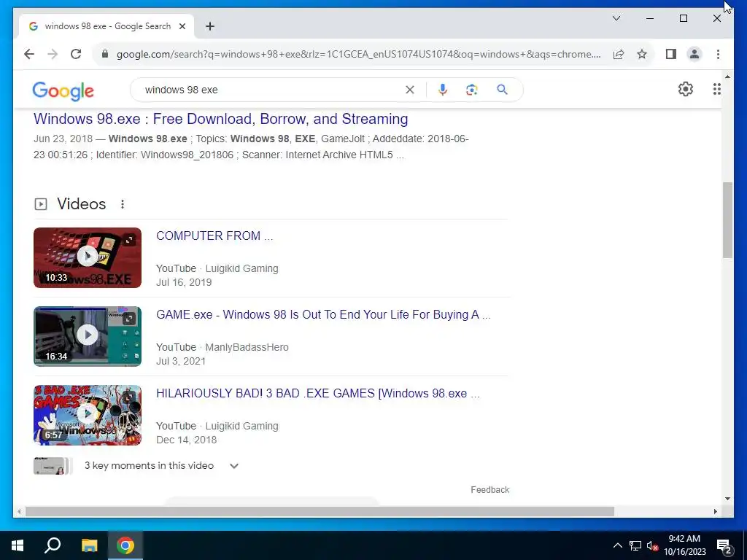Select the windows 98 exe tab
747x560 pixels.
click(x=107, y=27)
